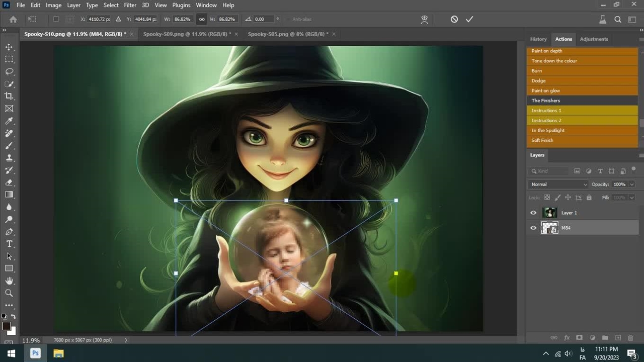Screen dimensions: 644x362
Task: Pick the Eyedropper tool
Action: [9, 121]
